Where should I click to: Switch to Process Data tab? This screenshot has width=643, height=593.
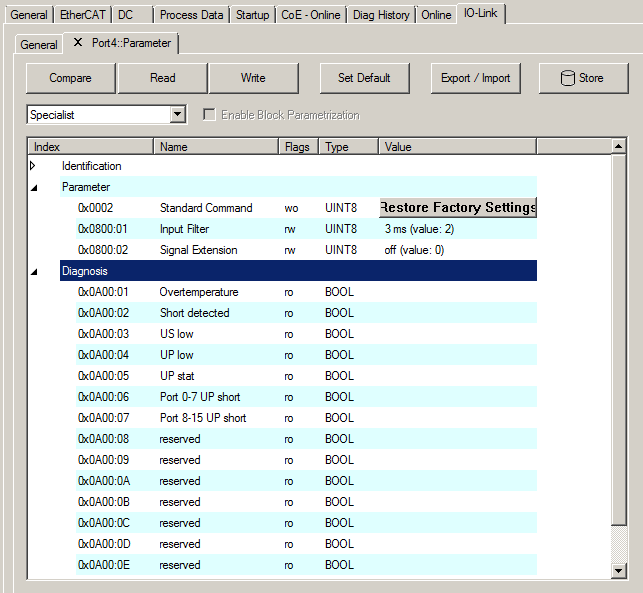(x=191, y=15)
